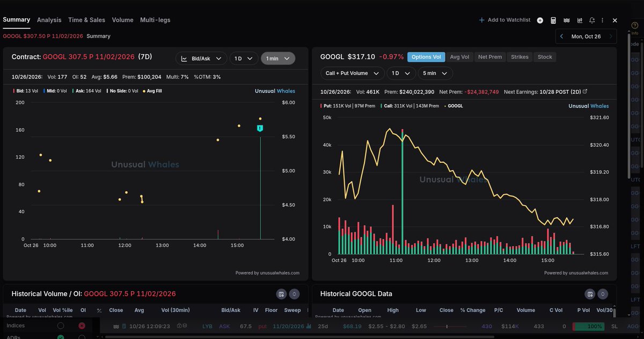This screenshot has height=339, width=644.
Task: Go to previous day with left arrow
Action: 561,37
